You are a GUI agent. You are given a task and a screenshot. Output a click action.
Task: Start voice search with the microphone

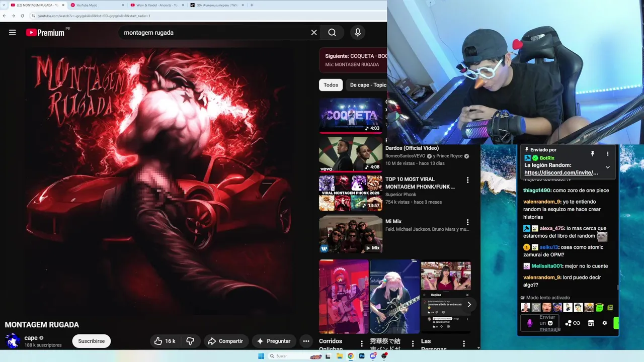point(358,33)
